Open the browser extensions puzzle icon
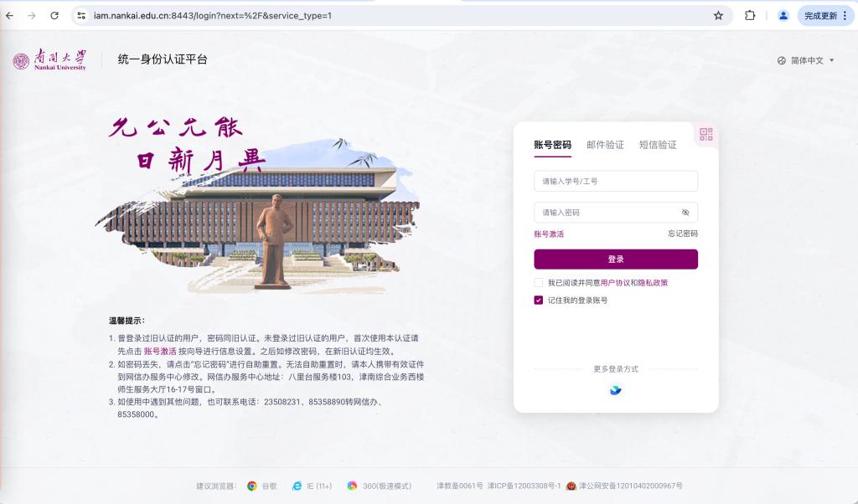Viewport: 858px width, 504px height. (x=750, y=16)
